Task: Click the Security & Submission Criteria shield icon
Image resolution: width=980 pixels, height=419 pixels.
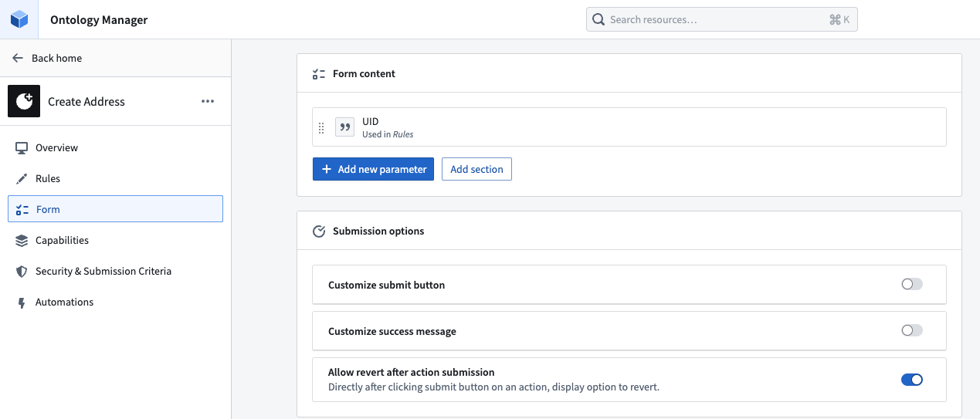Action: (x=22, y=271)
